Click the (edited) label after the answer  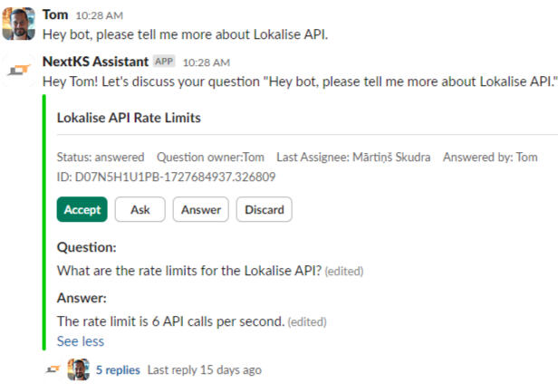[x=307, y=321]
